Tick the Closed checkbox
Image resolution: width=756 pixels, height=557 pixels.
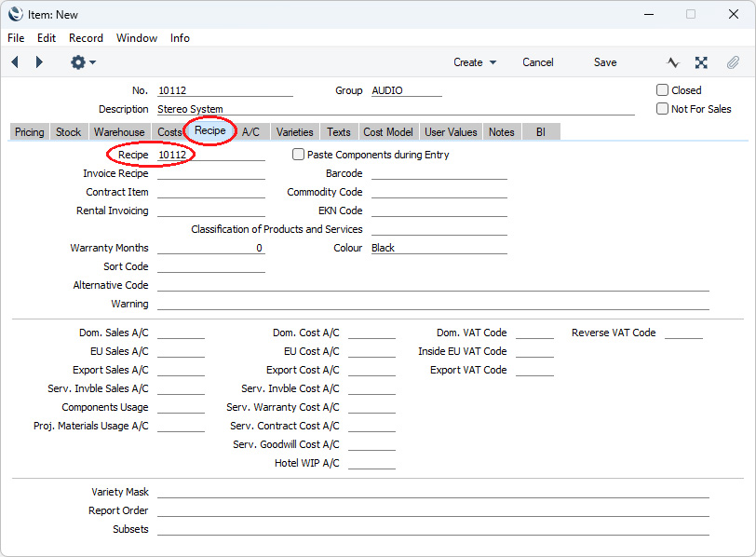click(663, 90)
